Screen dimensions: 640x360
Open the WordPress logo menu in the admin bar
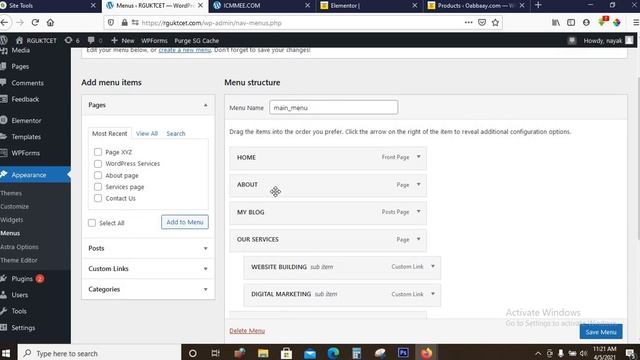pos(4,40)
